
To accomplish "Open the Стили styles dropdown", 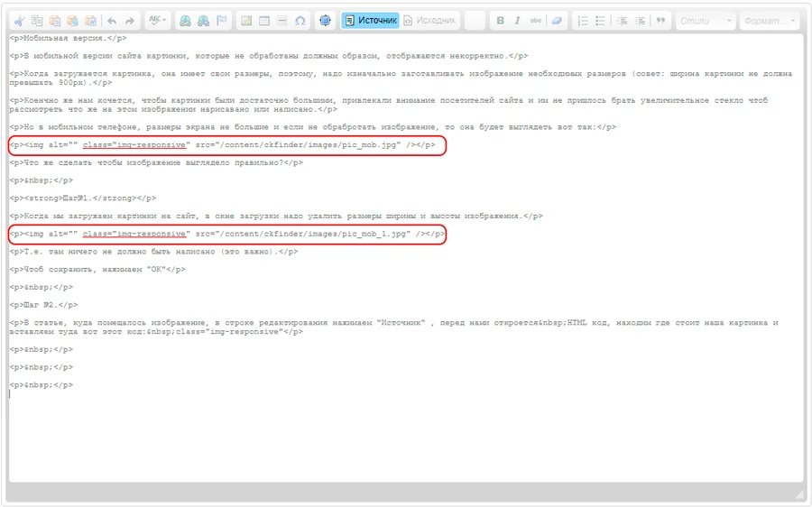I will [704, 20].
